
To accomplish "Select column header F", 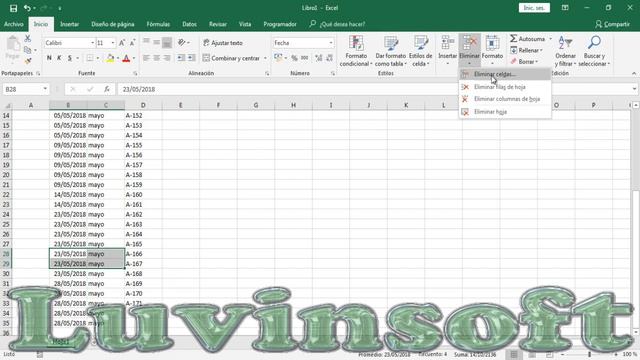I will (x=218, y=105).
